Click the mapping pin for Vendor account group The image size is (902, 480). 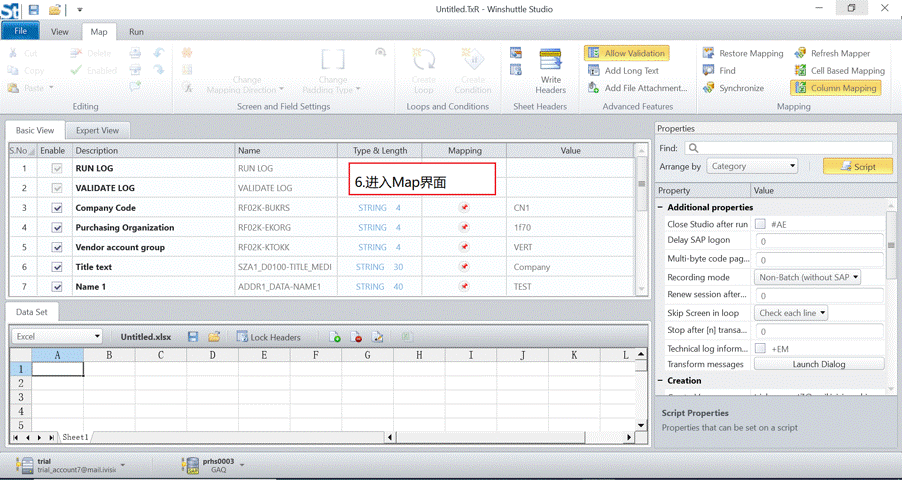pyautogui.click(x=464, y=247)
